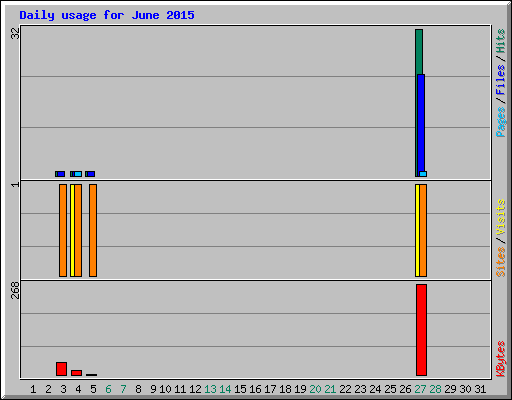Click the '32' y-axis value
Screen dimensions: 512x400
(15, 33)
